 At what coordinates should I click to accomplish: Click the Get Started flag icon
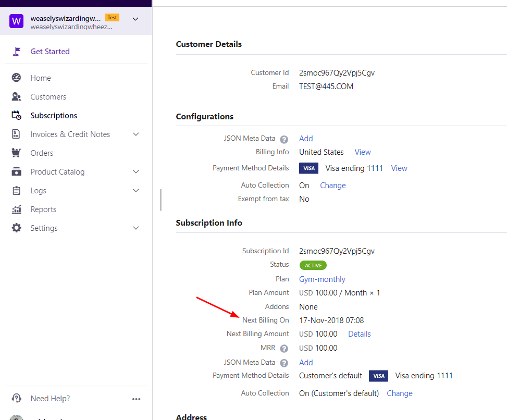pos(17,52)
